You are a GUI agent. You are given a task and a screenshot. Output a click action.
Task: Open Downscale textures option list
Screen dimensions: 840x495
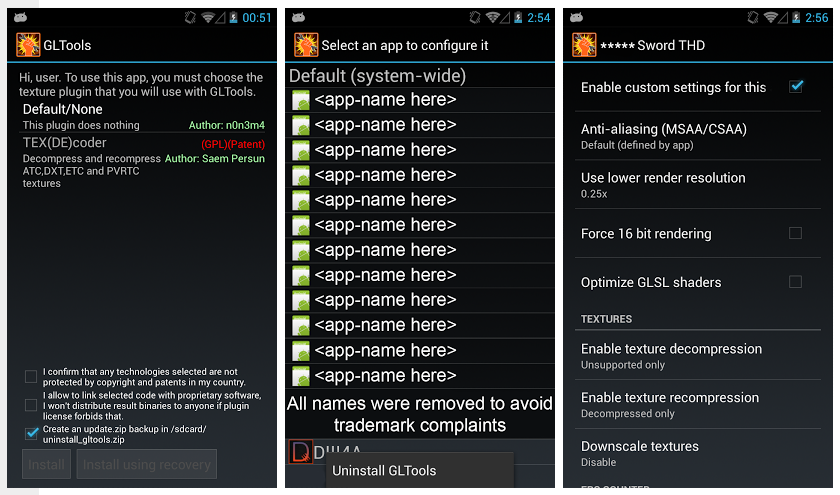coord(698,453)
